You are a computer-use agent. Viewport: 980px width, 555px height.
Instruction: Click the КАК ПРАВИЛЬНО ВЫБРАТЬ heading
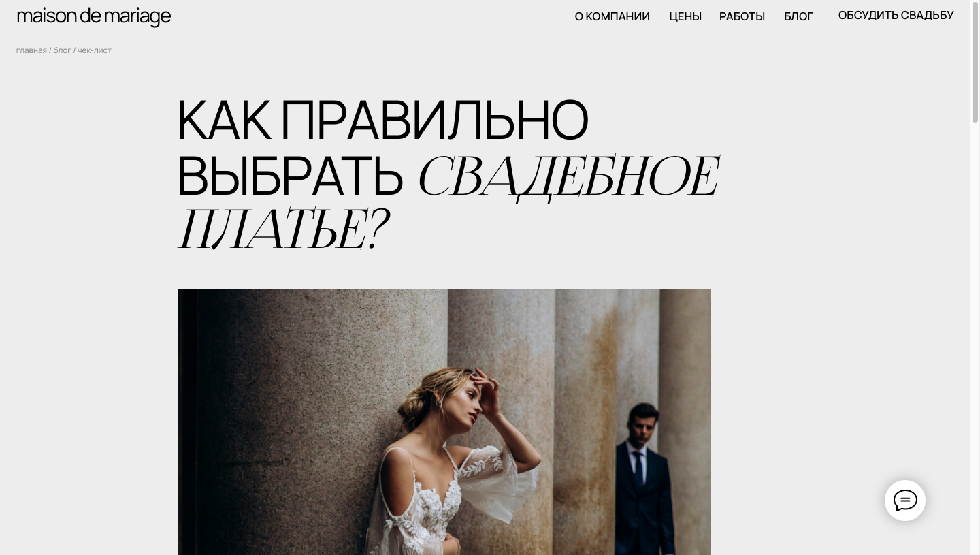382,147
